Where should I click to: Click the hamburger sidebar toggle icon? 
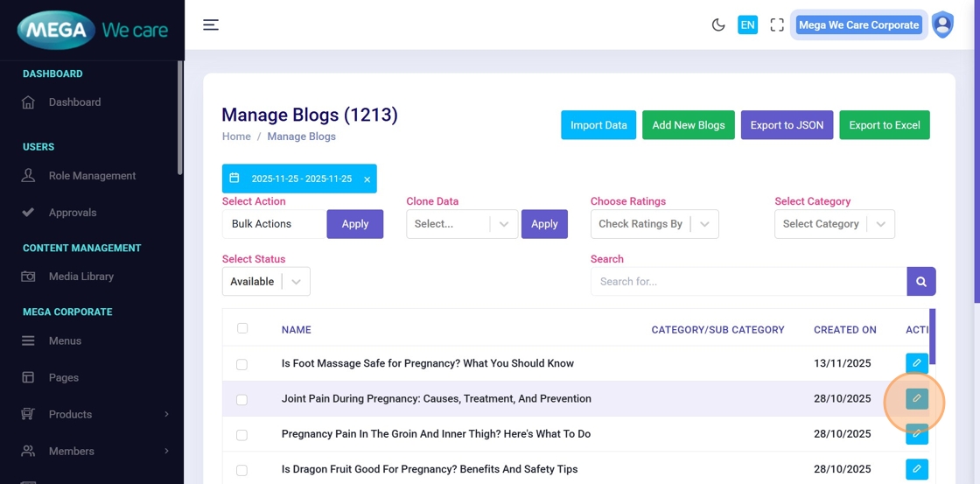211,25
